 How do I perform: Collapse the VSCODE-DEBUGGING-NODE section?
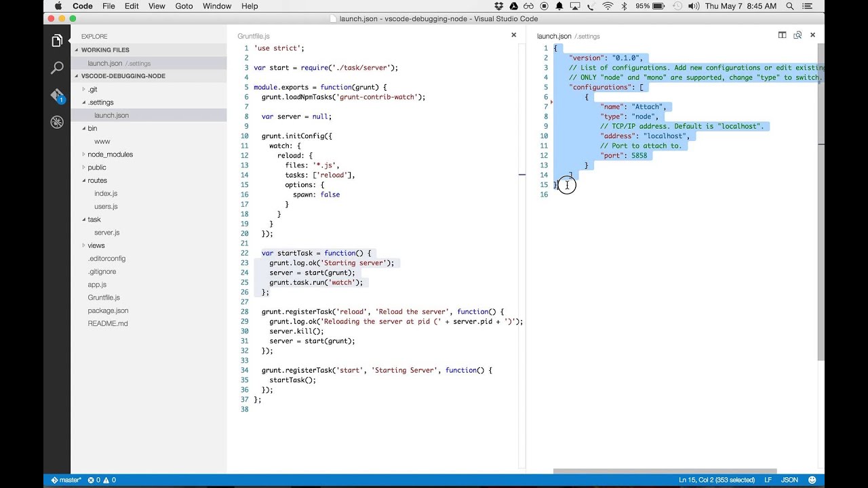tap(149, 76)
